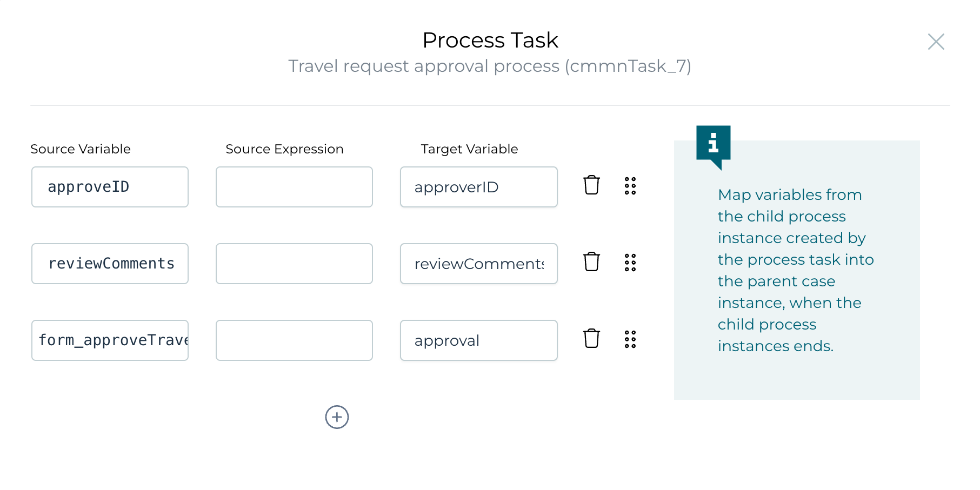The height and width of the screenshot is (490, 980).
Task: Click the third row's empty Source Expression box
Action: click(294, 340)
